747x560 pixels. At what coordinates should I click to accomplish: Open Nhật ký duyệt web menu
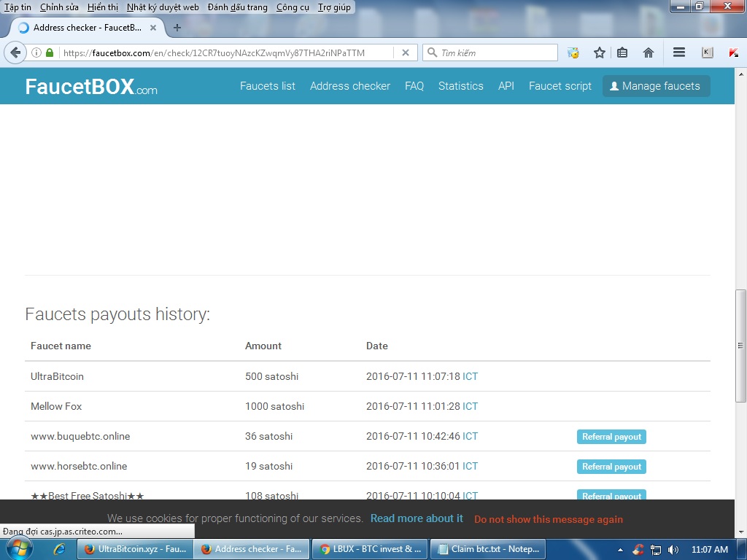(163, 7)
